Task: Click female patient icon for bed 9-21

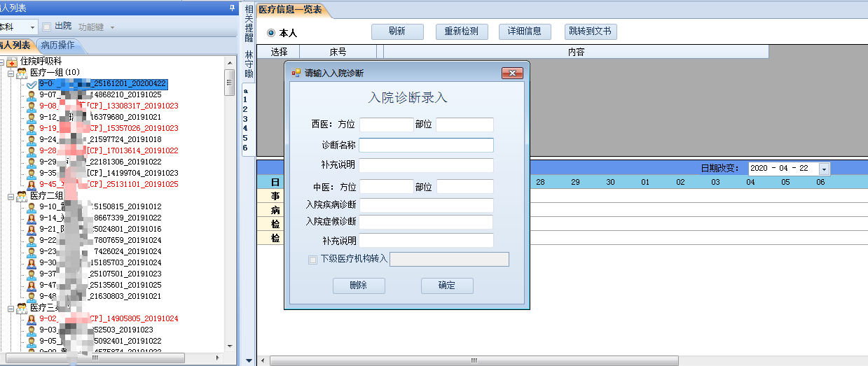Action: pos(32,229)
